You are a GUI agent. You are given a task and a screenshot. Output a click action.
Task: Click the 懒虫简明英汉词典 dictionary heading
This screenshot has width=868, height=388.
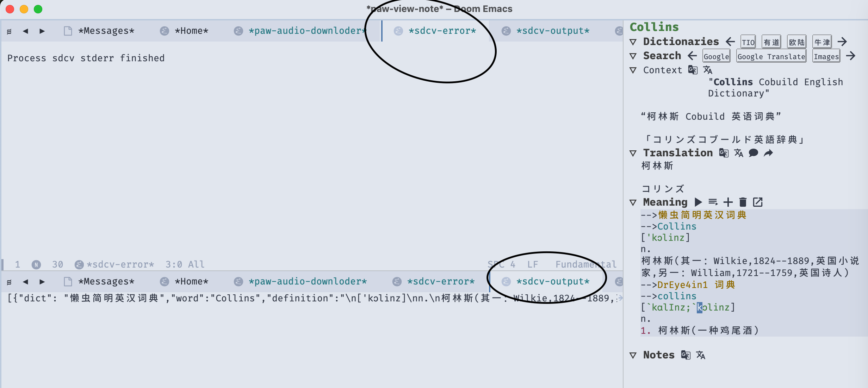[x=702, y=215]
